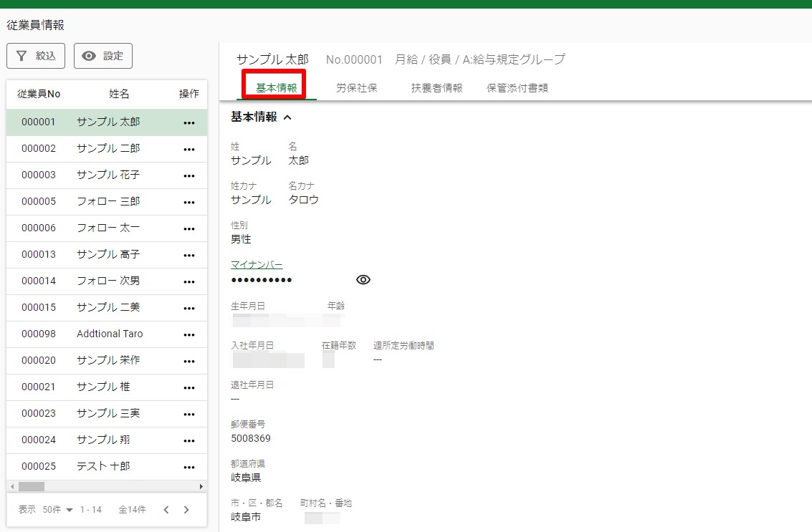This screenshot has width=812, height=532.
Task: Open operation menu for サンプル 栄作 row
Action: [189, 361]
